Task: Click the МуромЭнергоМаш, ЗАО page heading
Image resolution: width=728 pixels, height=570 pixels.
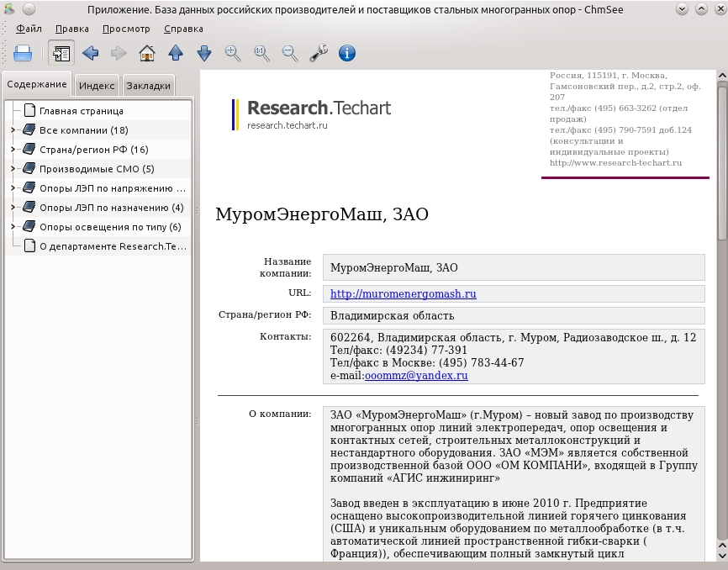Action: [x=322, y=214]
